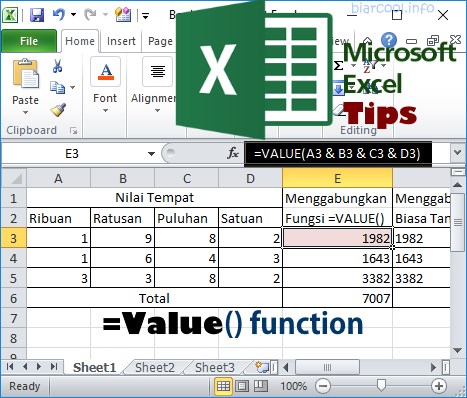Open the Undo history dropdown arrow

(73, 15)
